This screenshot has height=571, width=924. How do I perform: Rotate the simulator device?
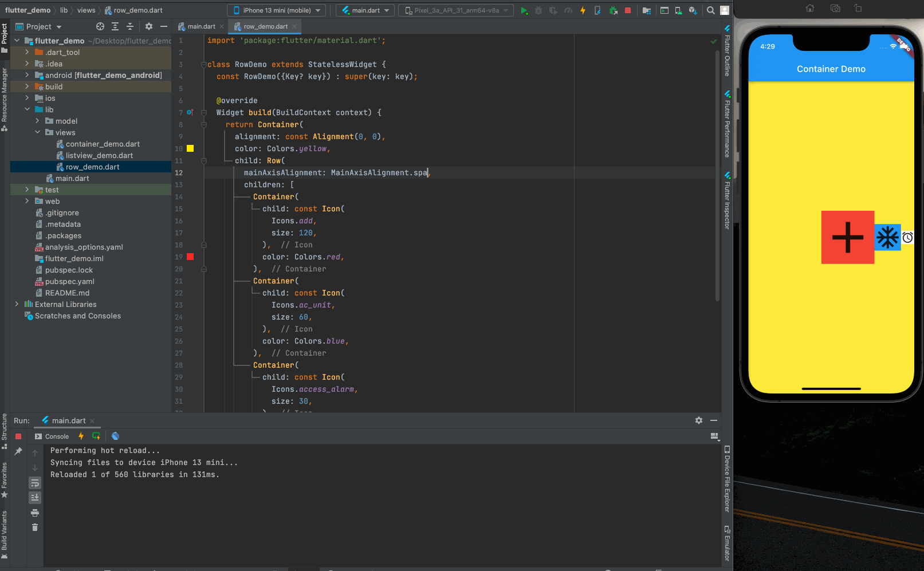[x=858, y=8]
